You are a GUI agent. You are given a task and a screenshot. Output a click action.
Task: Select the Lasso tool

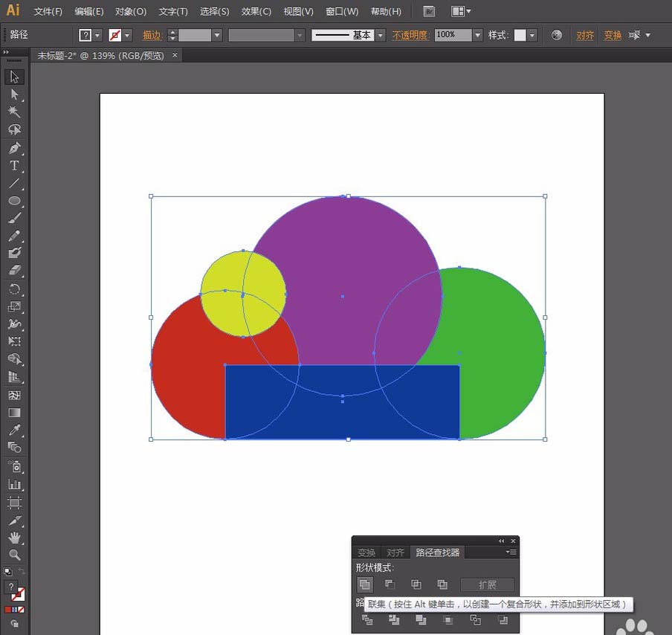click(15, 129)
